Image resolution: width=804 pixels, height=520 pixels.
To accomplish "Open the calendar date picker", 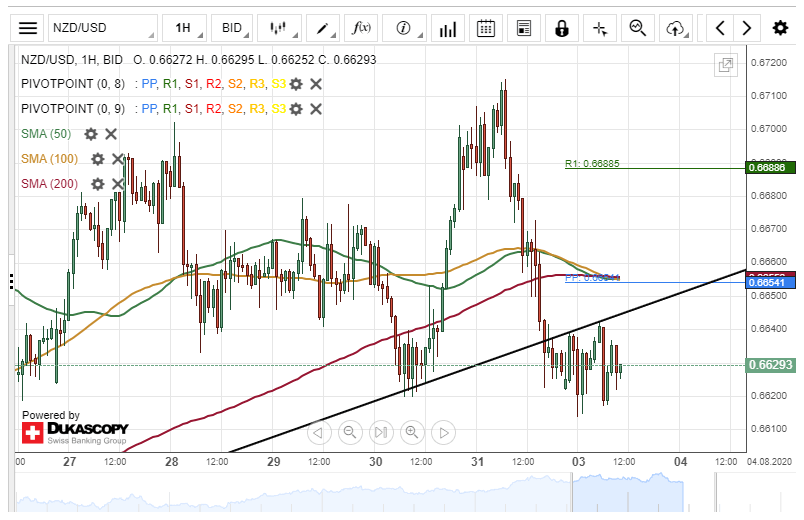I will (486, 28).
